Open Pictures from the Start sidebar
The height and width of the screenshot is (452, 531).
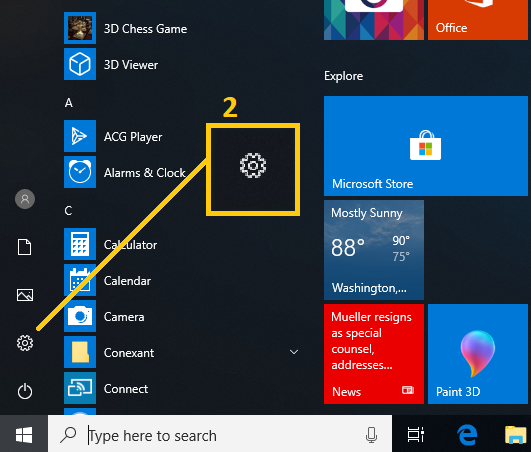pos(25,295)
